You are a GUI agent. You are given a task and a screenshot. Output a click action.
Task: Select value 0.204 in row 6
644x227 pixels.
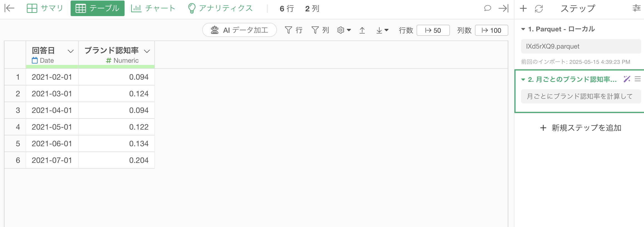117,160
